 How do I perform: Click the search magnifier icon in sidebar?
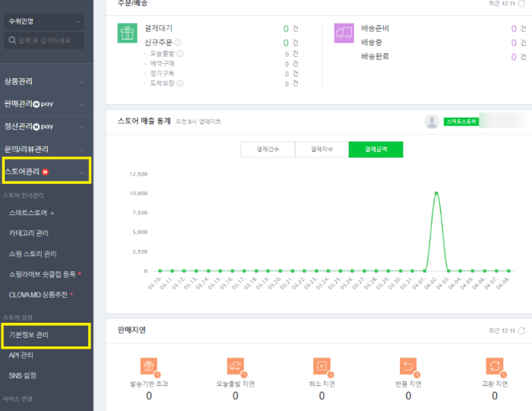point(12,40)
